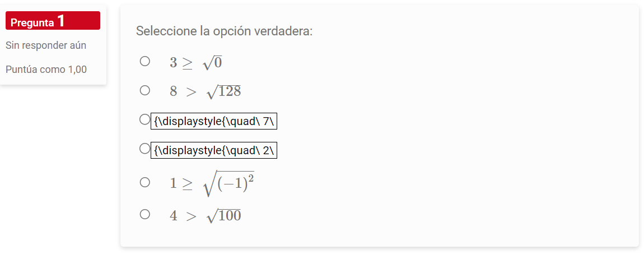The height and width of the screenshot is (254, 644).
Task: Select the radio button for 3 ≥ √0
Action: 145,61
